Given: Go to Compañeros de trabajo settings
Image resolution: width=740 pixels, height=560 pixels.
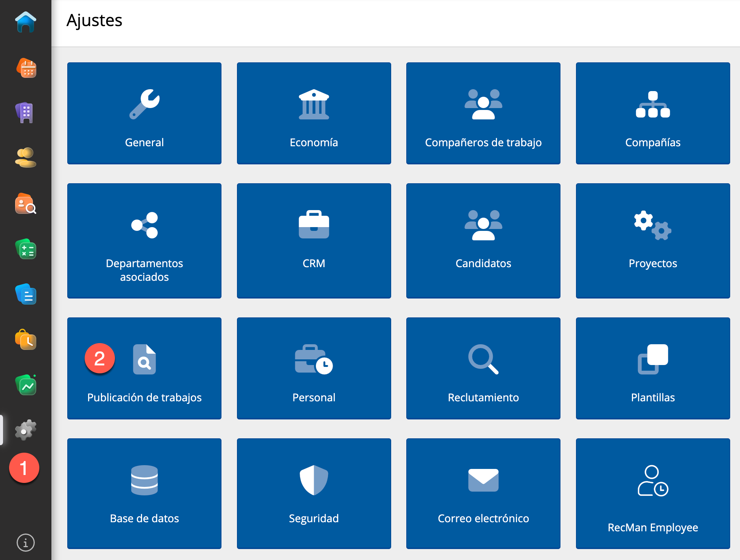Looking at the screenshot, I should (483, 113).
